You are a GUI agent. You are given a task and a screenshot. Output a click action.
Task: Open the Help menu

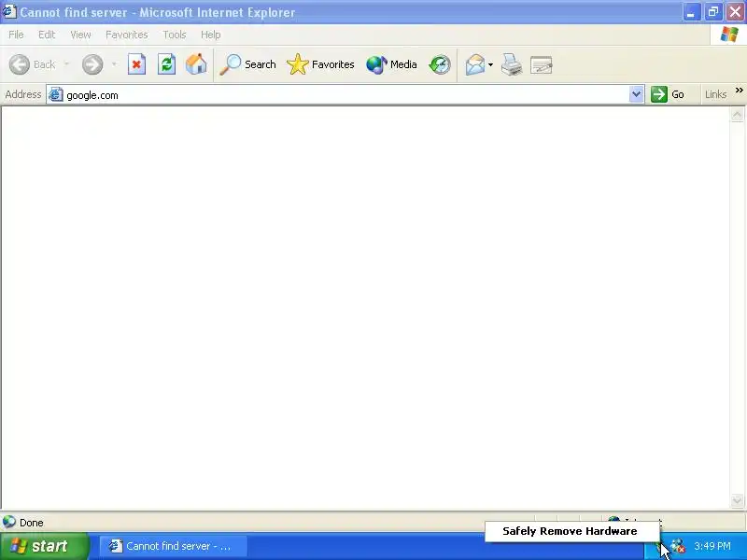coord(211,35)
